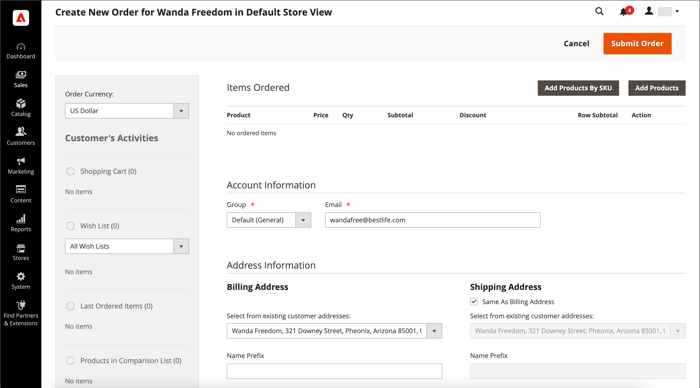700x388 pixels.
Task: Click the Action column header
Action: (x=641, y=115)
